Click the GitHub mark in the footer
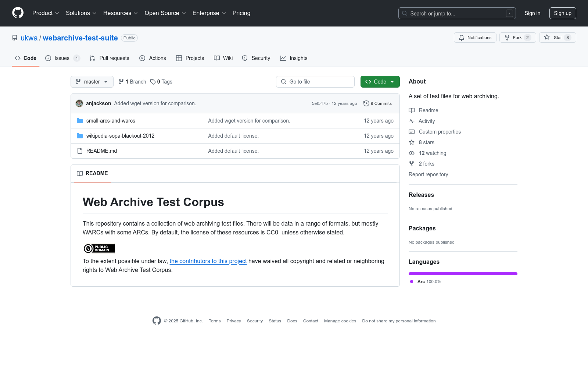The image size is (588, 368). (x=157, y=321)
